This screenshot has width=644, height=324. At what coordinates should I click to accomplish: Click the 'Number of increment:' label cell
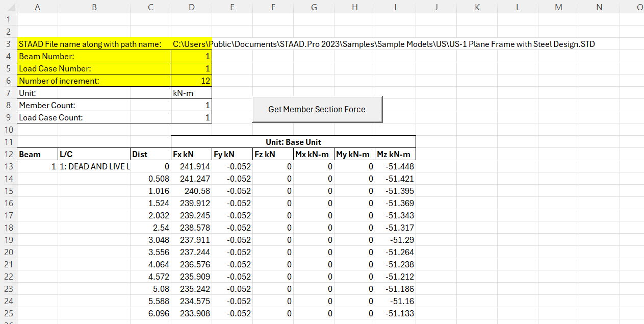point(94,81)
